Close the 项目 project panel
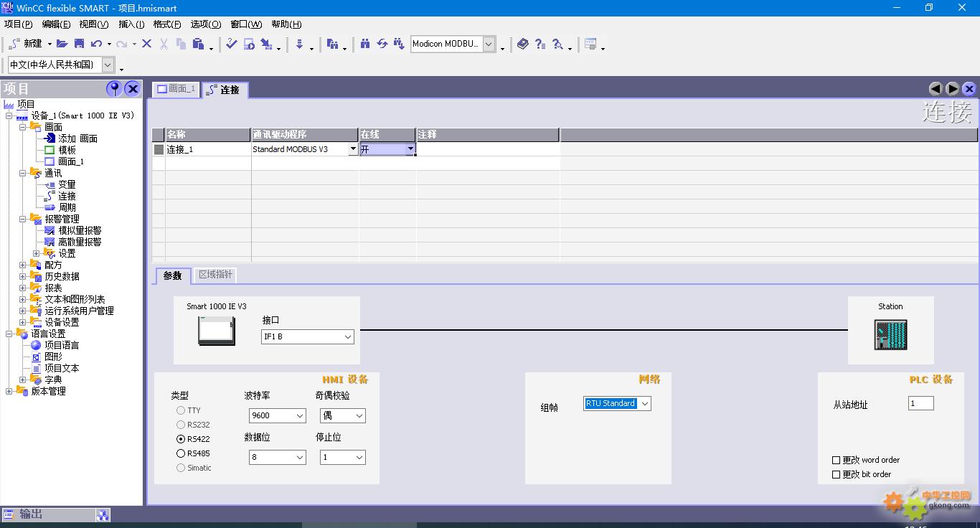This screenshot has height=528, width=980. pyautogui.click(x=132, y=88)
